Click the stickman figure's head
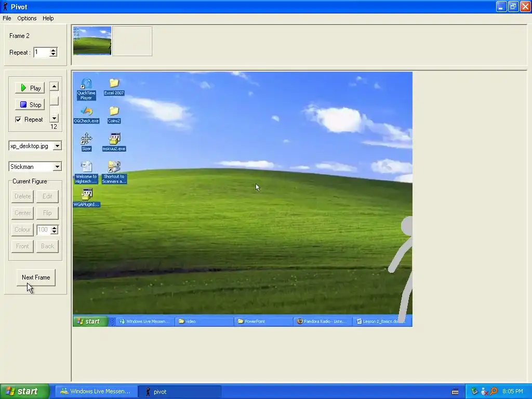532x399 pixels. pyautogui.click(x=407, y=225)
